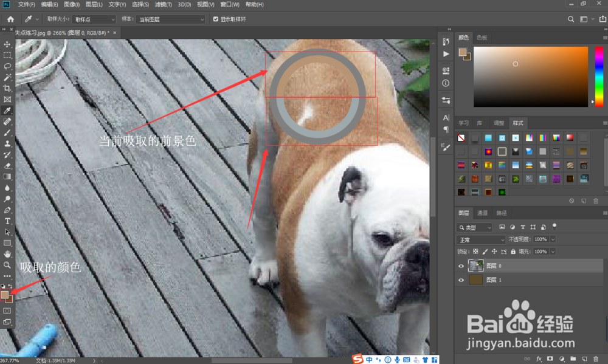Open the blend mode 正常 dropdown
Image resolution: width=608 pixels, height=364 pixels.
[x=481, y=240]
